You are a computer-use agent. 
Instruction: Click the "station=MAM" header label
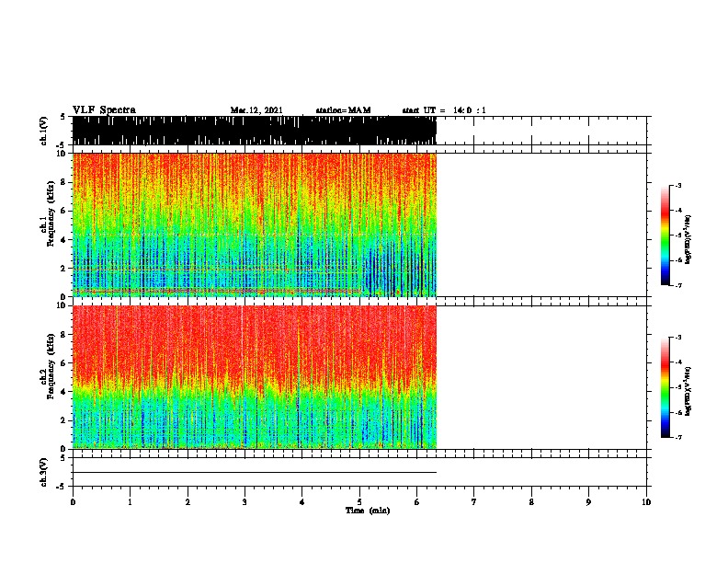[343, 110]
